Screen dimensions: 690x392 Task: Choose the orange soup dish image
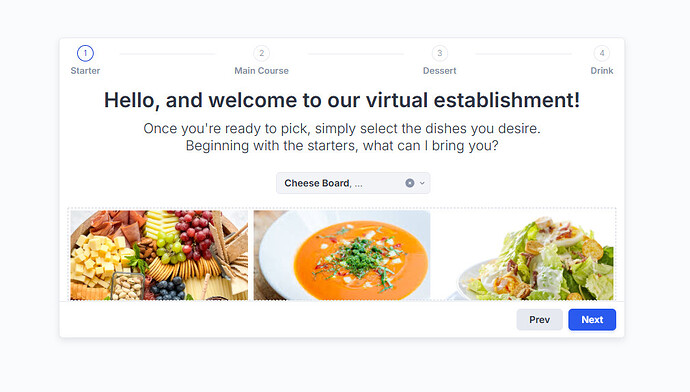[342, 255]
